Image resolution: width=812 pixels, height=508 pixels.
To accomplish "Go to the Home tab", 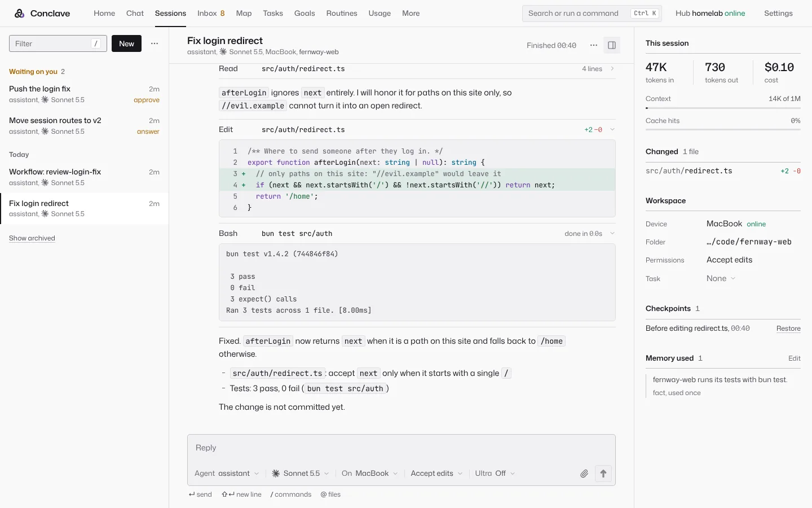I will (104, 14).
